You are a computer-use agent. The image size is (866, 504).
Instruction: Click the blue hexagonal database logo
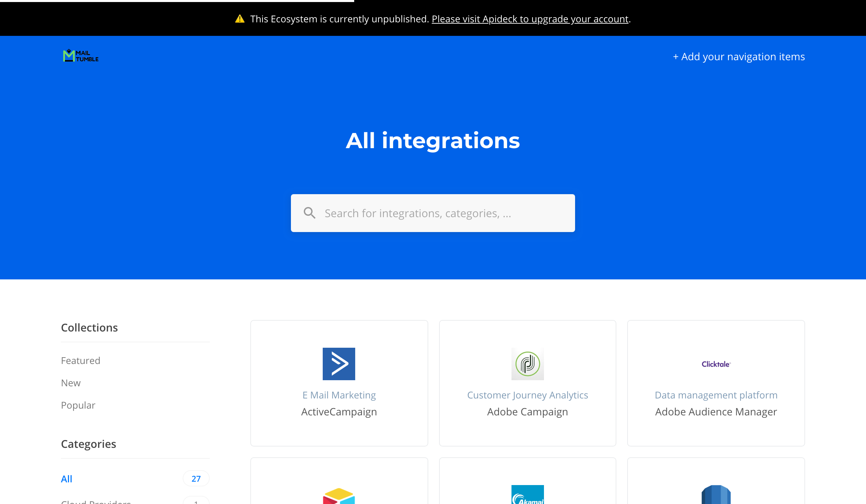[x=716, y=495]
